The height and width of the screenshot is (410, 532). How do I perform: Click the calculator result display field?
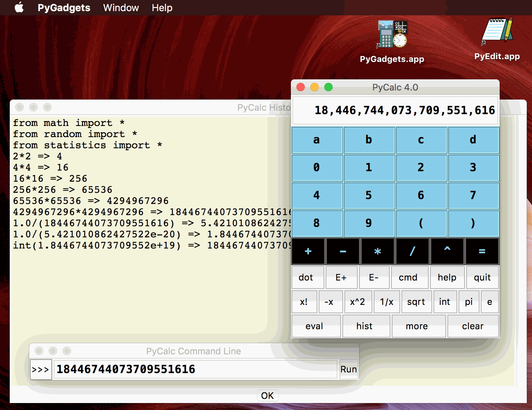pos(395,110)
